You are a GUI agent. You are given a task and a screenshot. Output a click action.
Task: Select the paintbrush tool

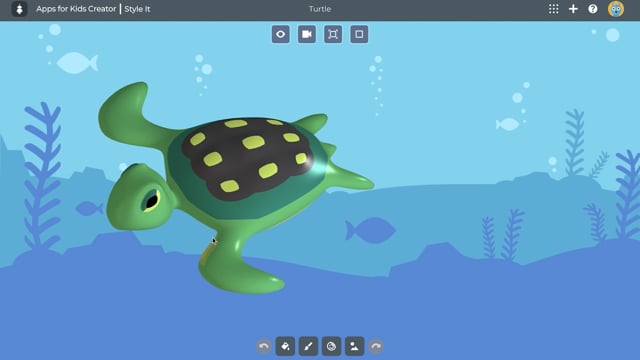click(308, 347)
